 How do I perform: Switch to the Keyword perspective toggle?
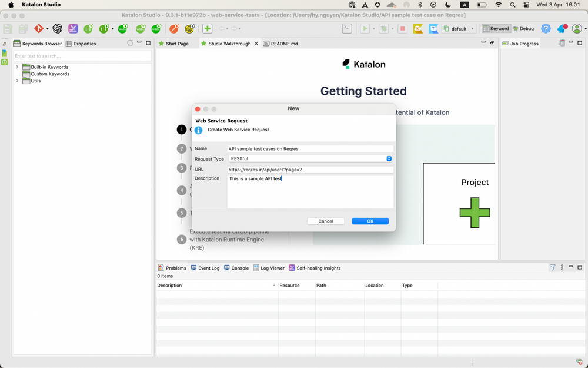[496, 28]
